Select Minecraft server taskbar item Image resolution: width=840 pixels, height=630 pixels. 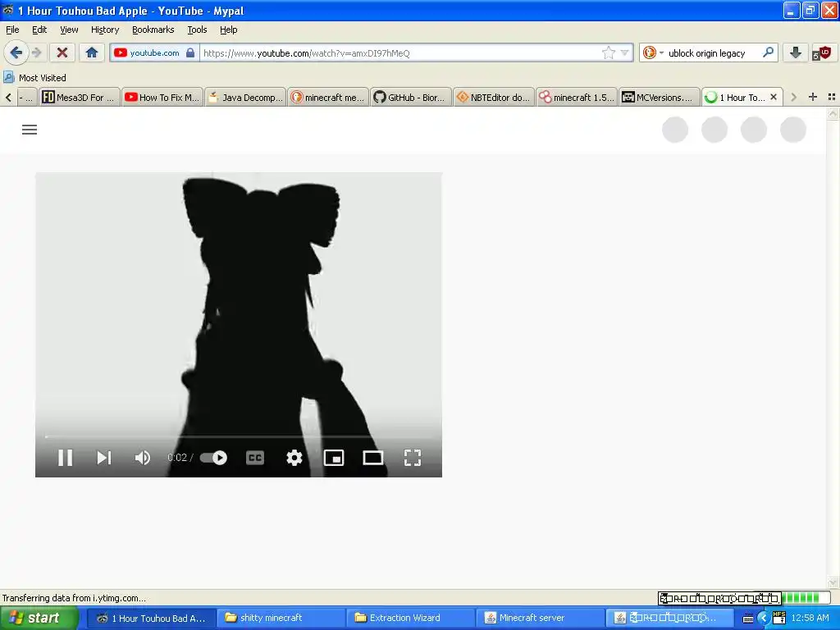tap(540, 618)
